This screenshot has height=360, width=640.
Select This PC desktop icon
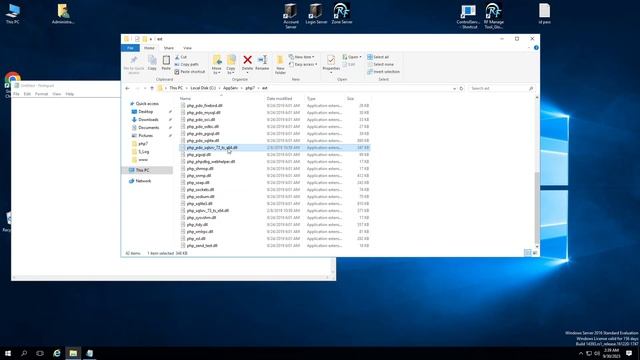(13, 13)
